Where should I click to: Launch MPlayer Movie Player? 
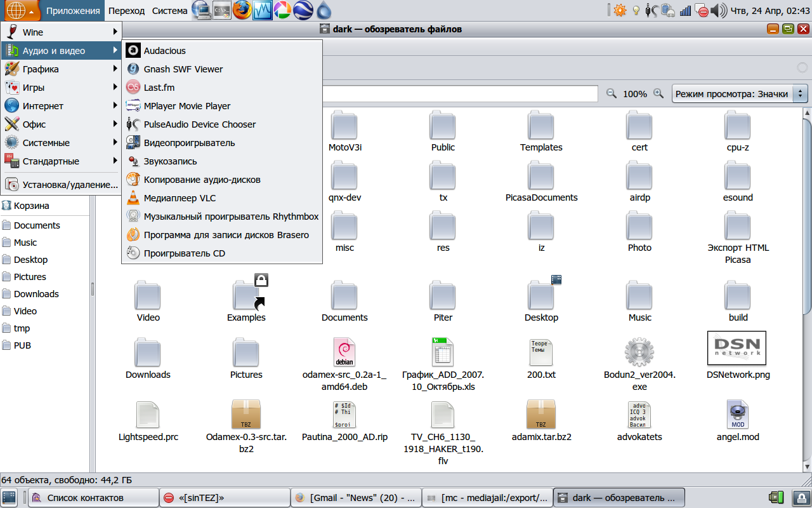coord(222,106)
